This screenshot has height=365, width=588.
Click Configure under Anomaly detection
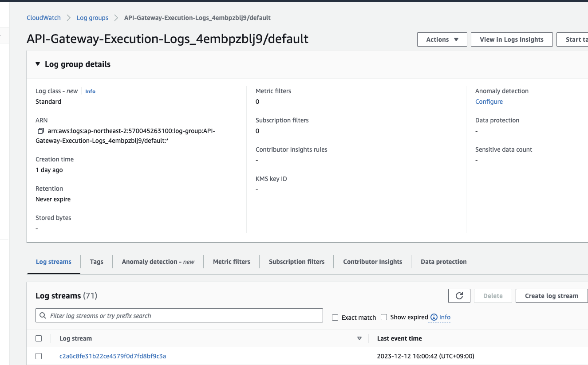pyautogui.click(x=489, y=102)
